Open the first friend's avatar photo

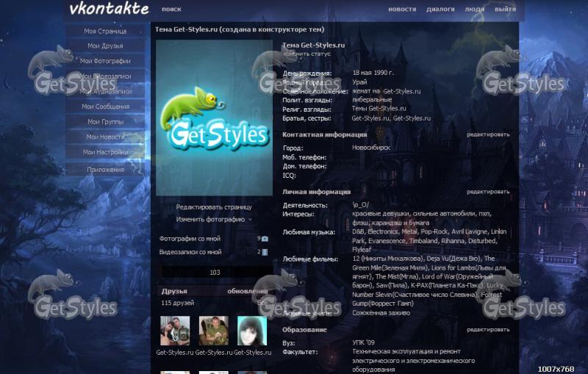click(x=175, y=331)
